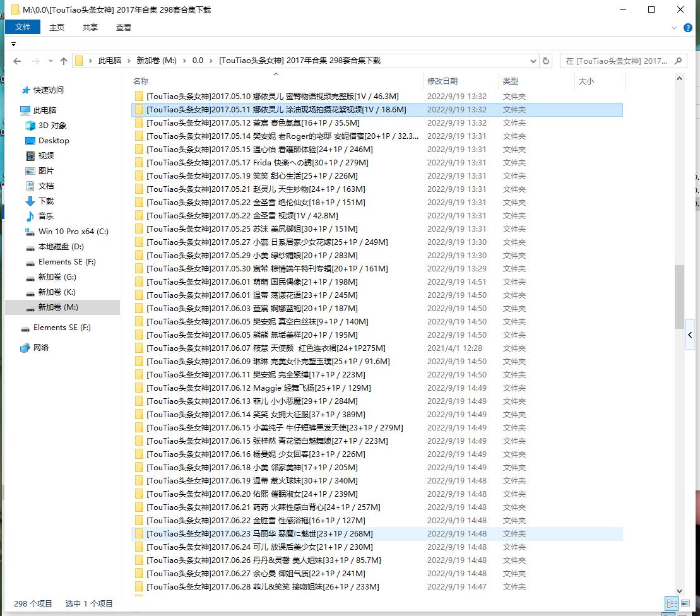
Task: Select the 2017.05.14 folder mentioning Roger
Action: pos(283,136)
